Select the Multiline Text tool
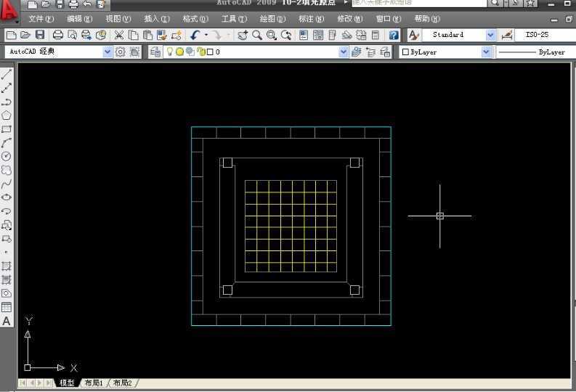Image resolution: width=576 pixels, height=392 pixels. (7, 321)
